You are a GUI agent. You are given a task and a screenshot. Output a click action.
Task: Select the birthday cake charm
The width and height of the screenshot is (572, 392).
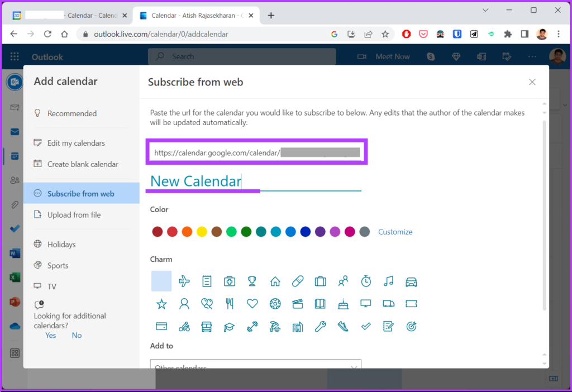tap(344, 304)
